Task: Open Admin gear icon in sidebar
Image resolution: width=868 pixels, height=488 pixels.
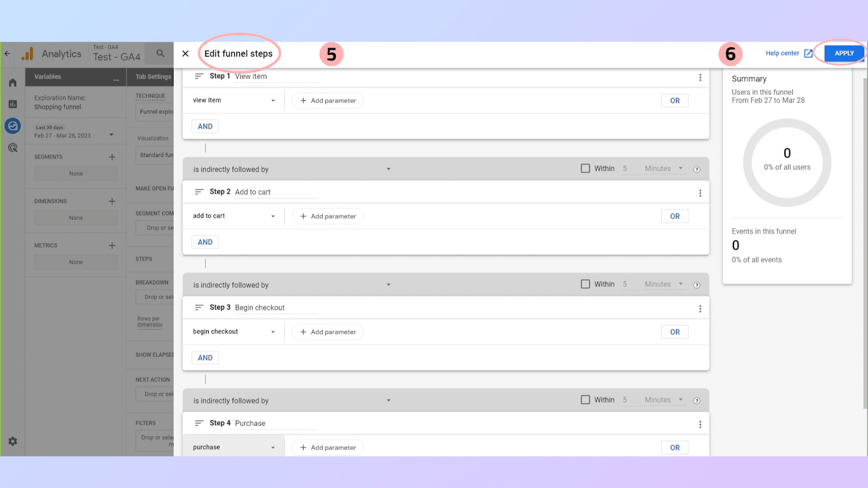Action: pyautogui.click(x=12, y=441)
